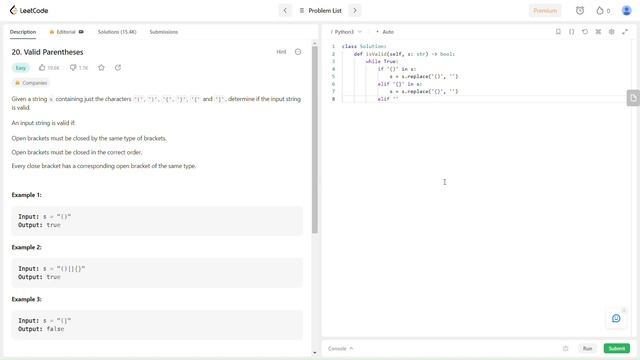Open the Problem List

pyautogui.click(x=320, y=11)
